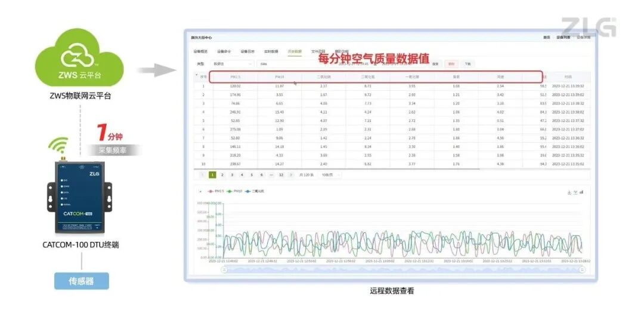Toggle PM10 series in chart legend

click(x=234, y=191)
